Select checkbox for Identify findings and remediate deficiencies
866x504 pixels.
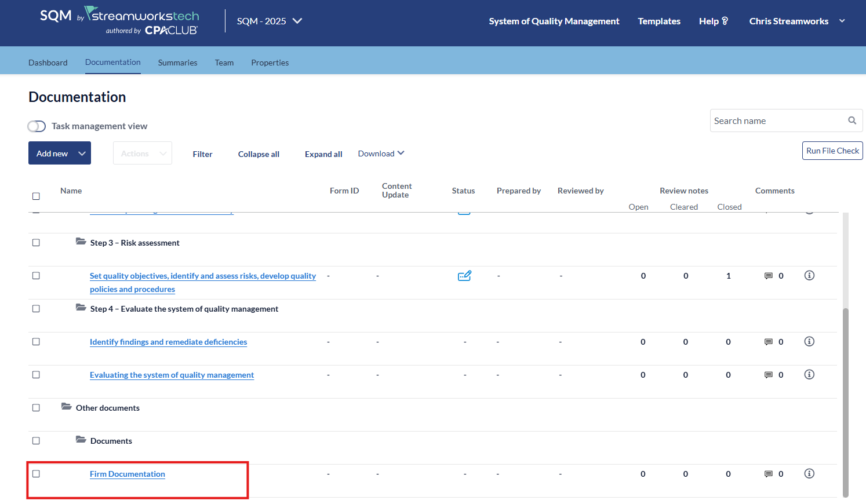click(x=36, y=342)
